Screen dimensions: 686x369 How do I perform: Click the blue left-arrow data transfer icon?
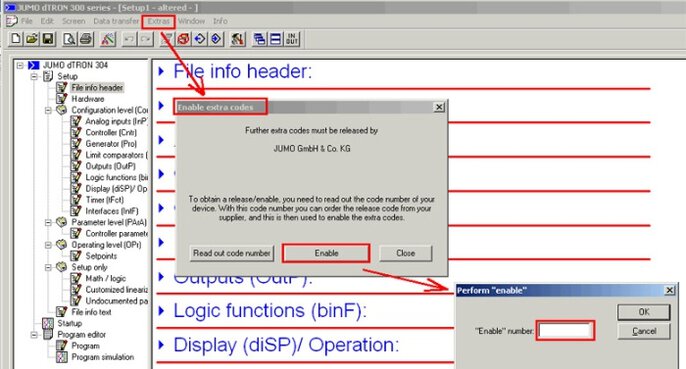(200, 39)
